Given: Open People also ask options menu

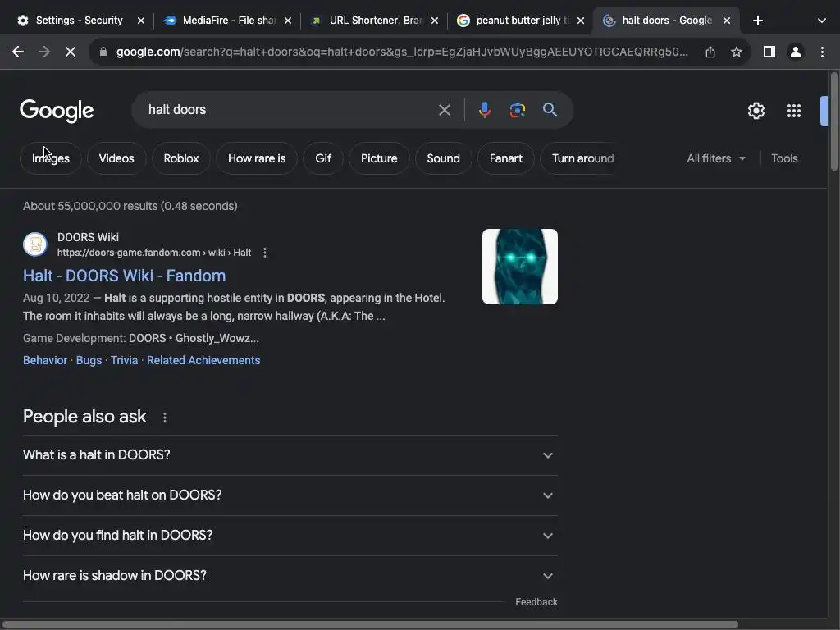Looking at the screenshot, I should (x=164, y=418).
